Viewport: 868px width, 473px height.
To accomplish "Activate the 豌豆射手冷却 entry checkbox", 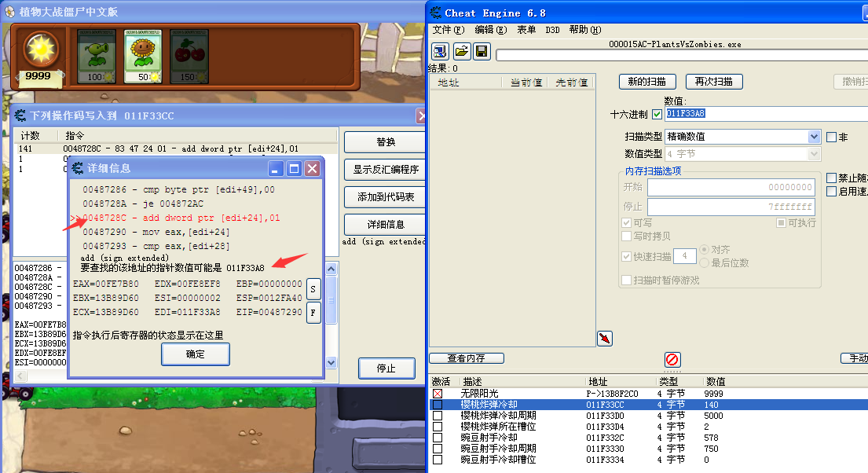I will pyautogui.click(x=438, y=438).
